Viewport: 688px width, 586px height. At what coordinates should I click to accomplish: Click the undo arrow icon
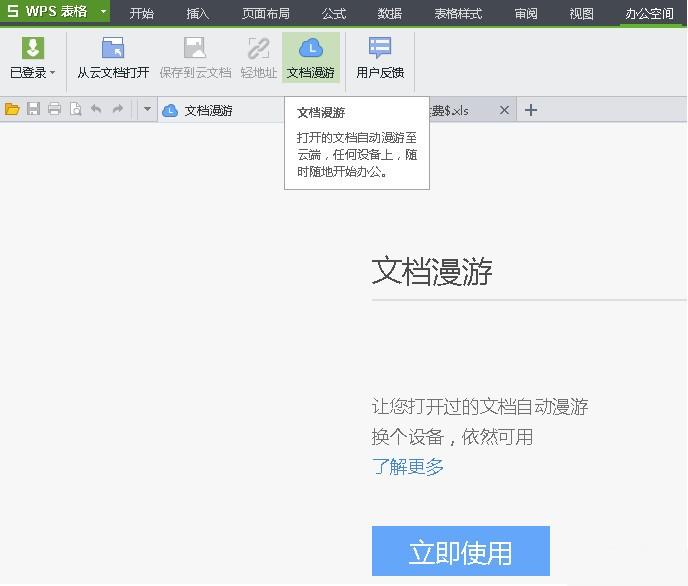click(96, 110)
